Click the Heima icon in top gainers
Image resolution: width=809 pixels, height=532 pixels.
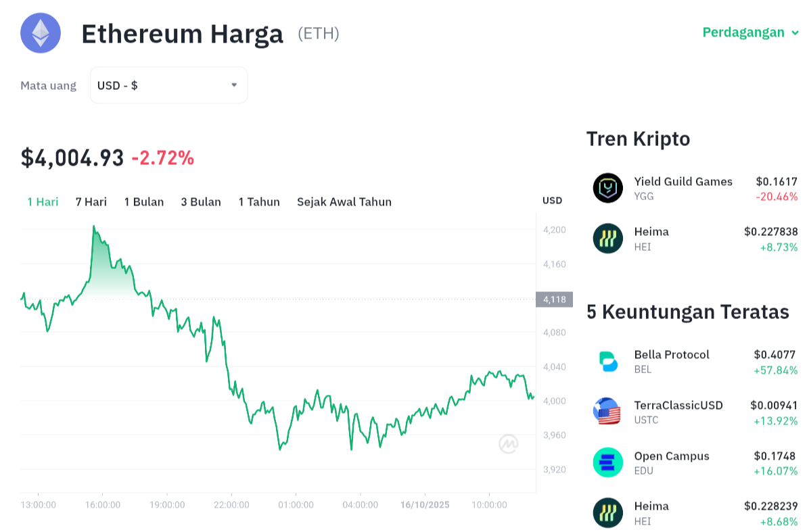pos(607,512)
